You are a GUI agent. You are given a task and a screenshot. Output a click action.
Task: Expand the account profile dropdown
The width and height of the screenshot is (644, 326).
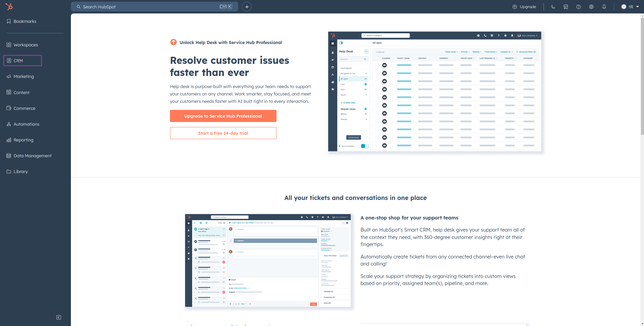point(630,7)
